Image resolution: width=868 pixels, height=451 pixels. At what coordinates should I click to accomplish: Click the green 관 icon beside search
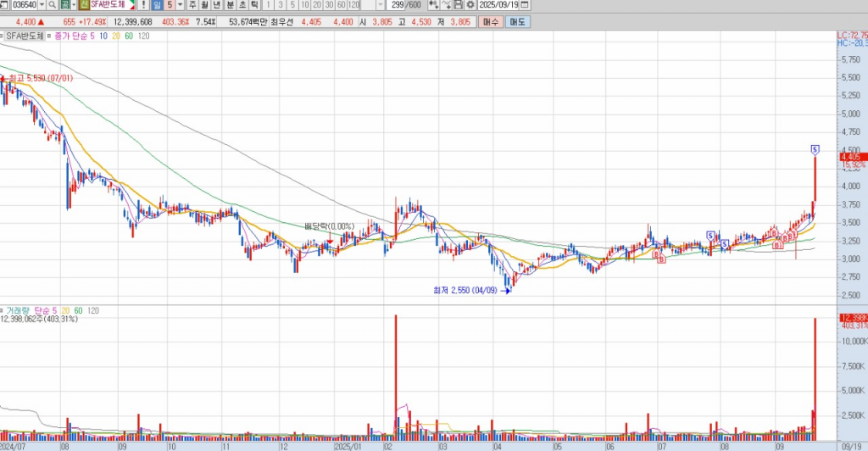pyautogui.click(x=64, y=5)
